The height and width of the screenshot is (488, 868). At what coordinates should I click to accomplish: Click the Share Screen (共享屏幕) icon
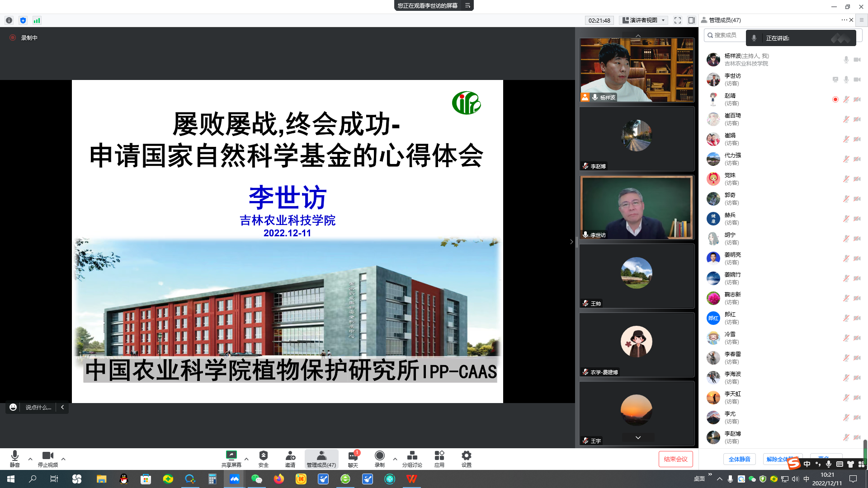click(x=231, y=455)
